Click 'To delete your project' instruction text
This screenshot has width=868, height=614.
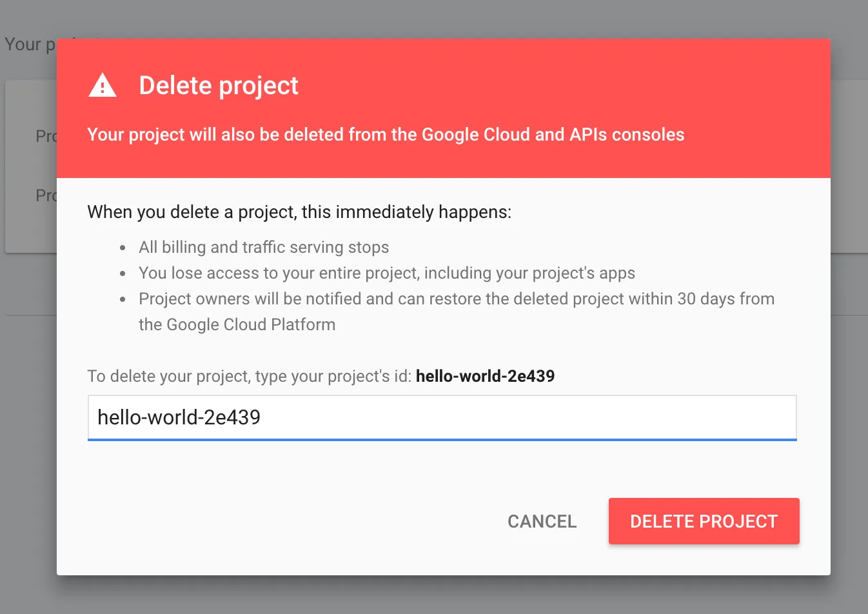pos(250,376)
